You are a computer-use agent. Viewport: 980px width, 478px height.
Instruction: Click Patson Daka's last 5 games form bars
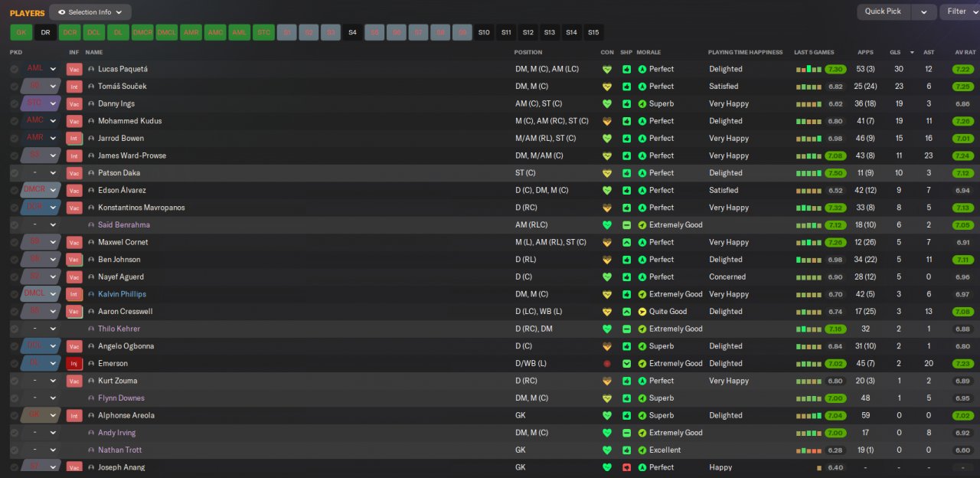(x=808, y=173)
